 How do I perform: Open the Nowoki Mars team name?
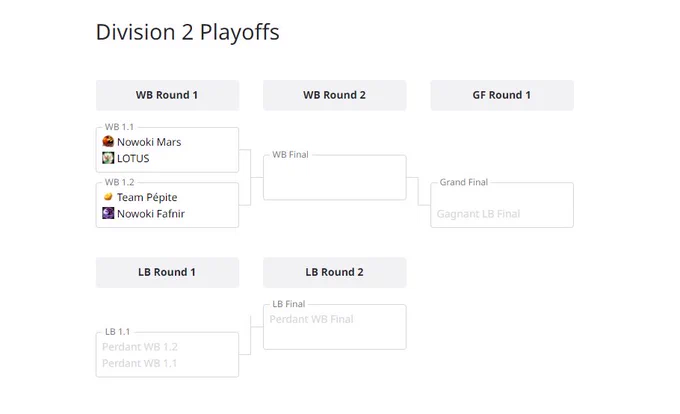click(x=149, y=142)
